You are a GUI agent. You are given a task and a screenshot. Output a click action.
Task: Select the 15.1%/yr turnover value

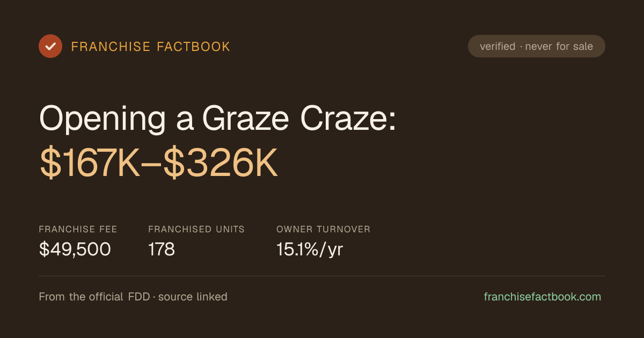310,249
